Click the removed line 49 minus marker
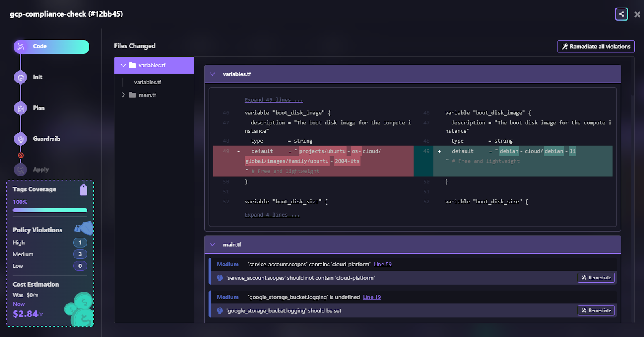 [x=239, y=151]
